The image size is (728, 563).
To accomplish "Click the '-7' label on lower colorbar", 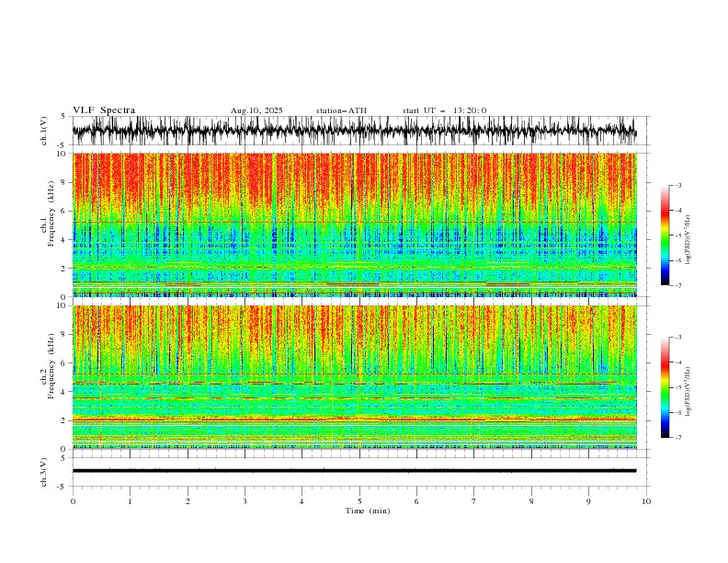I will [x=677, y=437].
